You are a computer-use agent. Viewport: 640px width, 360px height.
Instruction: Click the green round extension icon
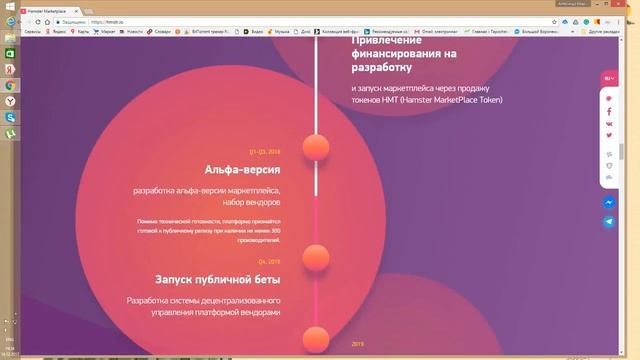586,22
